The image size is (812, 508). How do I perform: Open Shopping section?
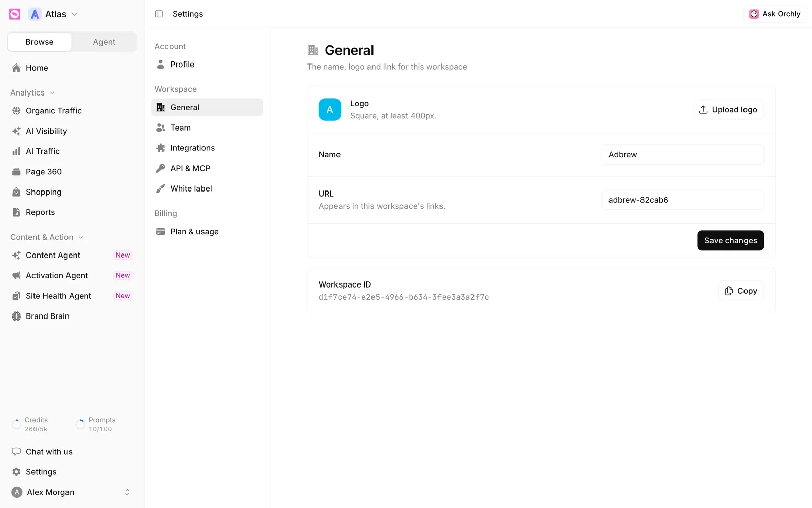[x=72, y=192]
